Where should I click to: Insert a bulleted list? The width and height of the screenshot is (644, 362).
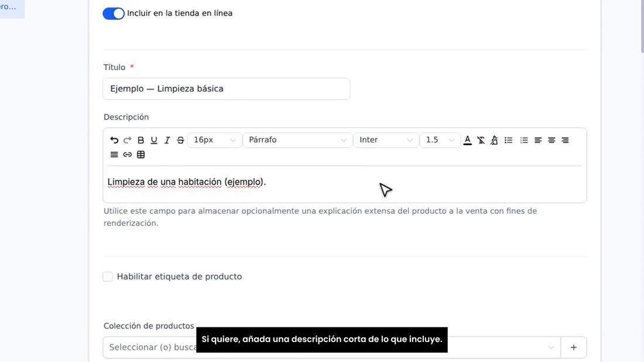[x=508, y=140]
